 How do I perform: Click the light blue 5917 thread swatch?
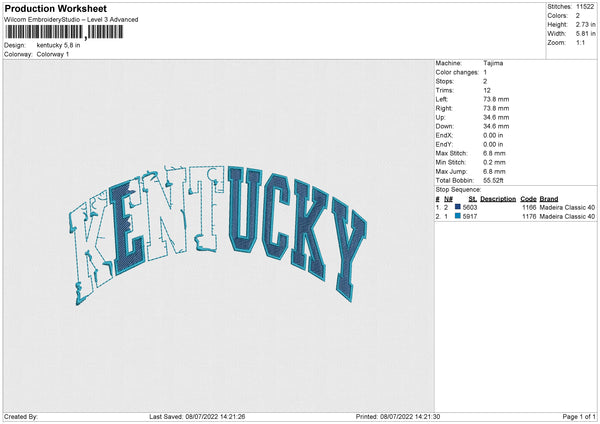click(458, 216)
